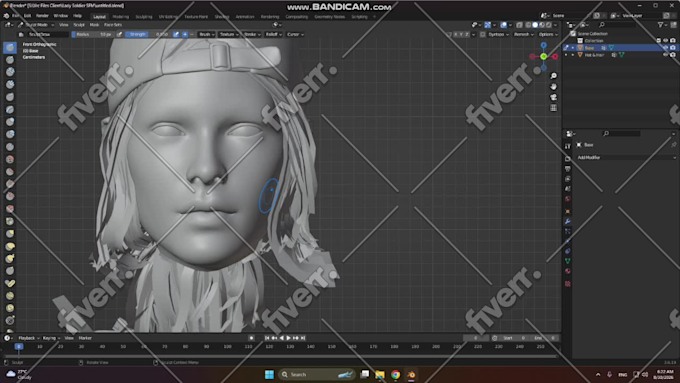Click Blender icon in taskbar
The image size is (680, 383).
click(411, 374)
